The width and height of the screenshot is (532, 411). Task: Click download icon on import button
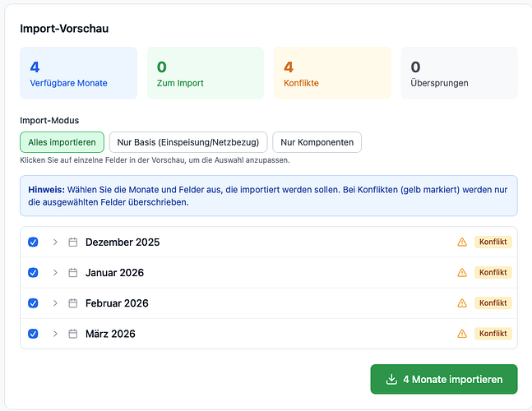pyautogui.click(x=391, y=379)
